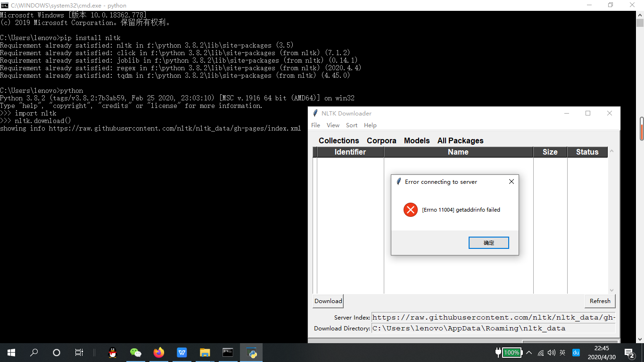
Task: Open the volume speaker tray icon
Action: point(552,353)
